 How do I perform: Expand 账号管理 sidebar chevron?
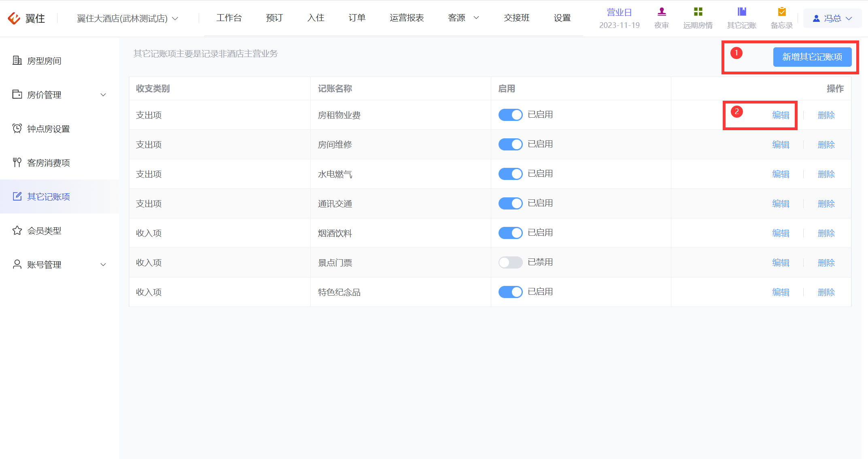pyautogui.click(x=103, y=264)
